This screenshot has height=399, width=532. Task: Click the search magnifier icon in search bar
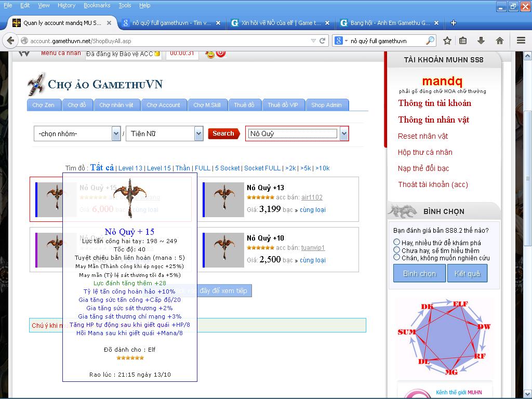430,41
